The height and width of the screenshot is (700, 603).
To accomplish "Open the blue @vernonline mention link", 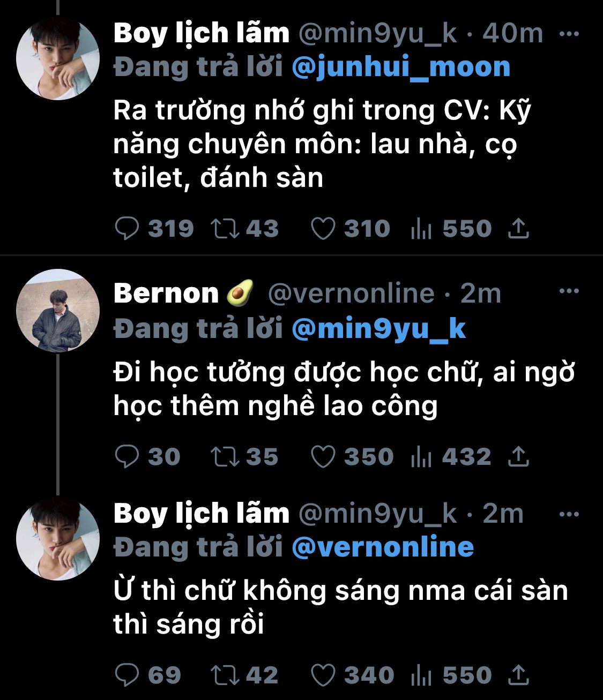I will (383, 547).
